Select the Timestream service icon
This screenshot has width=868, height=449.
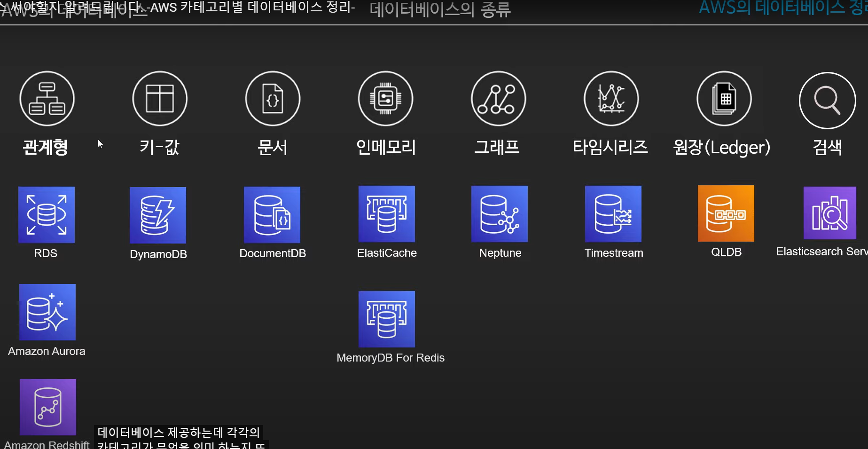[613, 214]
